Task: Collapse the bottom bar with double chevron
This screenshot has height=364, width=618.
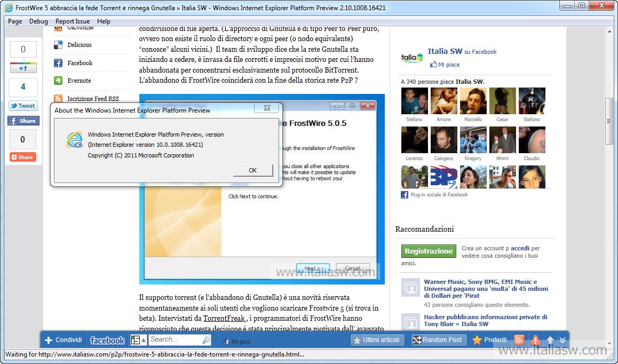Action: 562,340
